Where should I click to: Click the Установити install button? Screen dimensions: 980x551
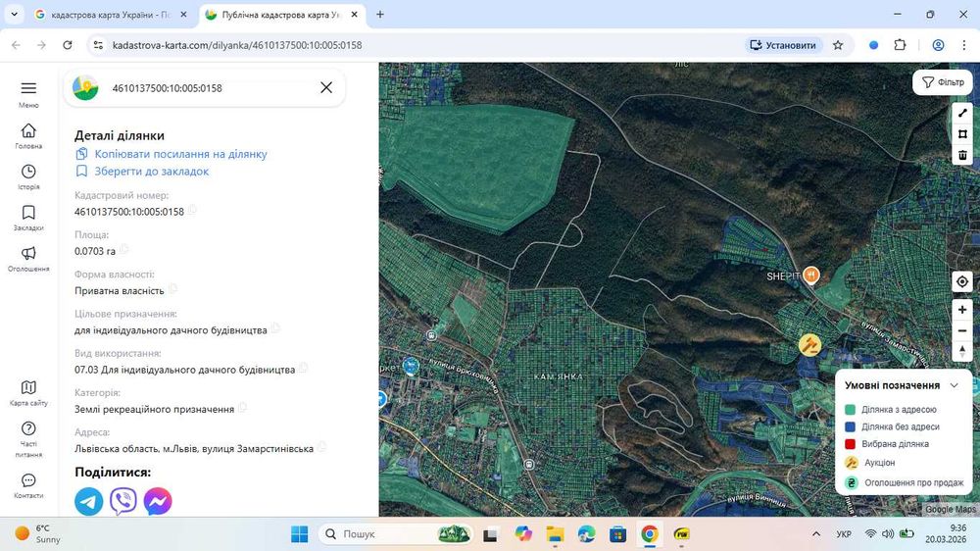click(783, 45)
